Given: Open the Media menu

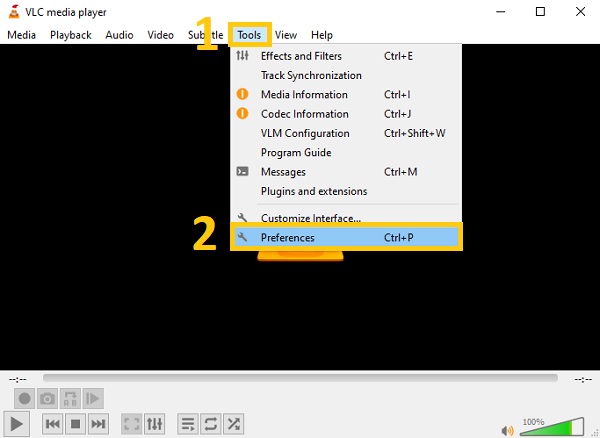Looking at the screenshot, I should [21, 35].
